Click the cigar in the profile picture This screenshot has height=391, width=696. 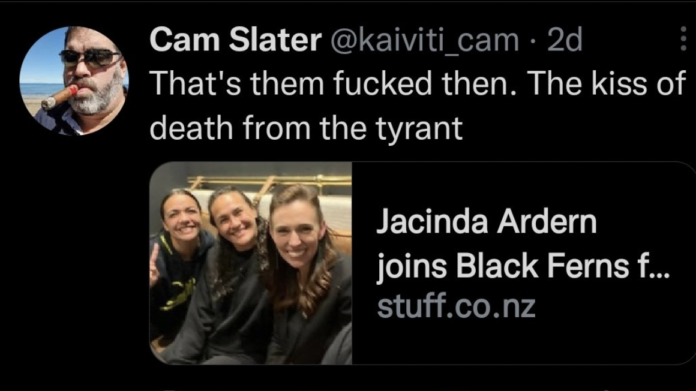coord(59,97)
